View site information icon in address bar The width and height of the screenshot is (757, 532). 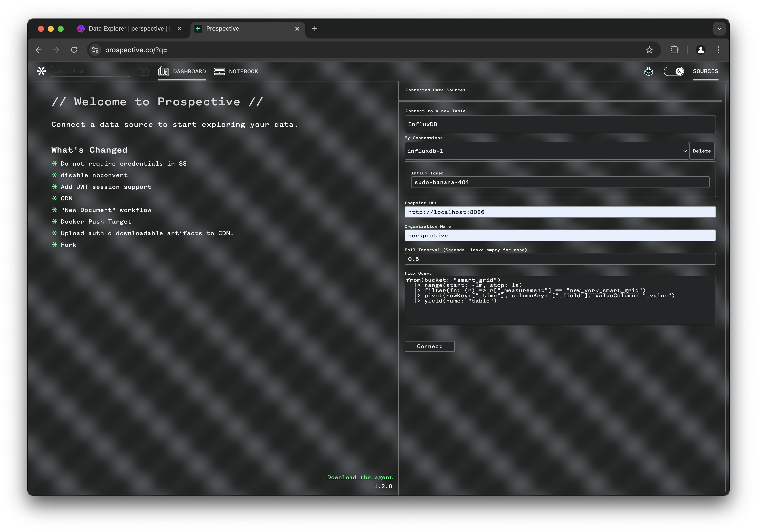click(95, 50)
